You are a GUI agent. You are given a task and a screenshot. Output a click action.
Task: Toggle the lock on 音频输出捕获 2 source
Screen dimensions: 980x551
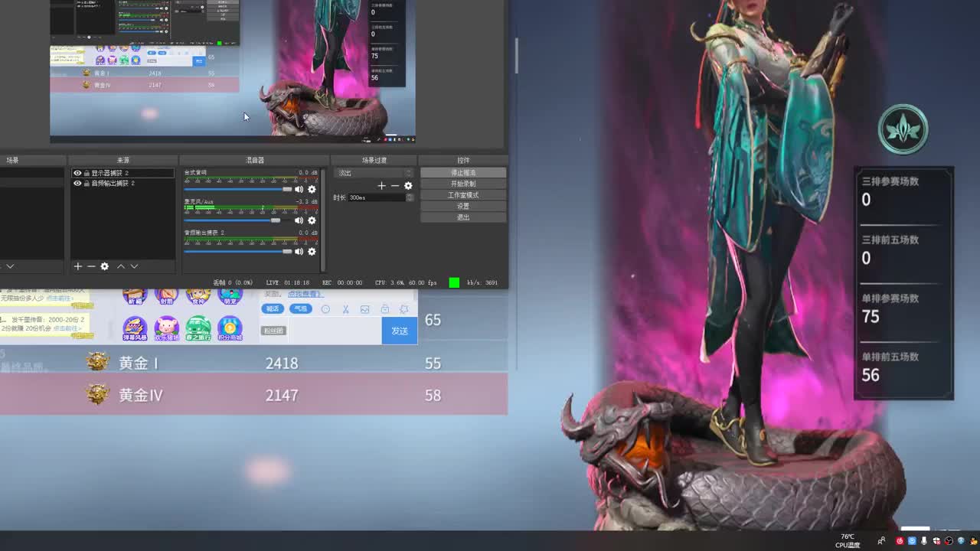87,184
